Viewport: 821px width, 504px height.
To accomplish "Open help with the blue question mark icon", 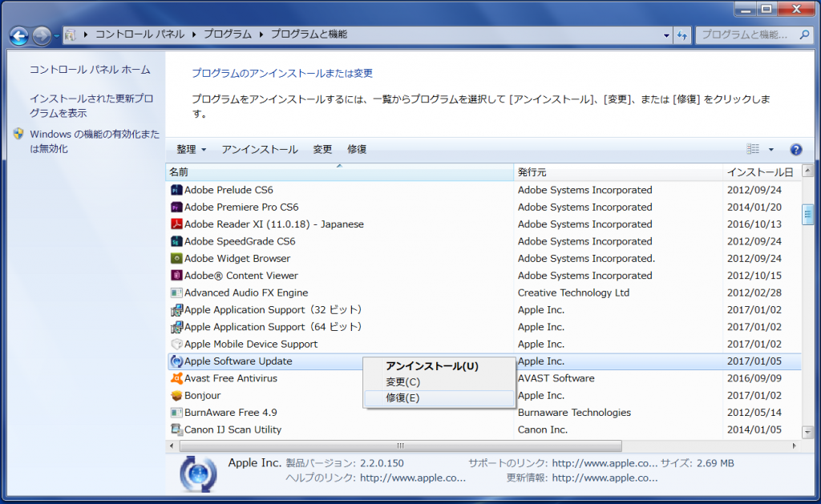I will [x=796, y=150].
